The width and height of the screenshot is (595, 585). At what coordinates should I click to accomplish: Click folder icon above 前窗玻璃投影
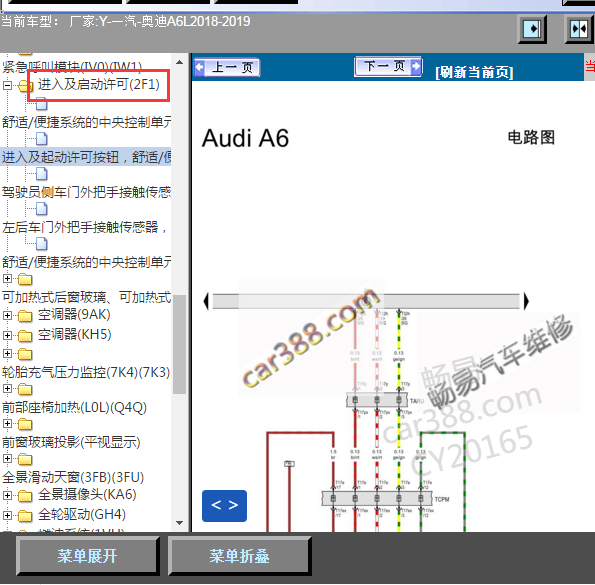(25, 424)
